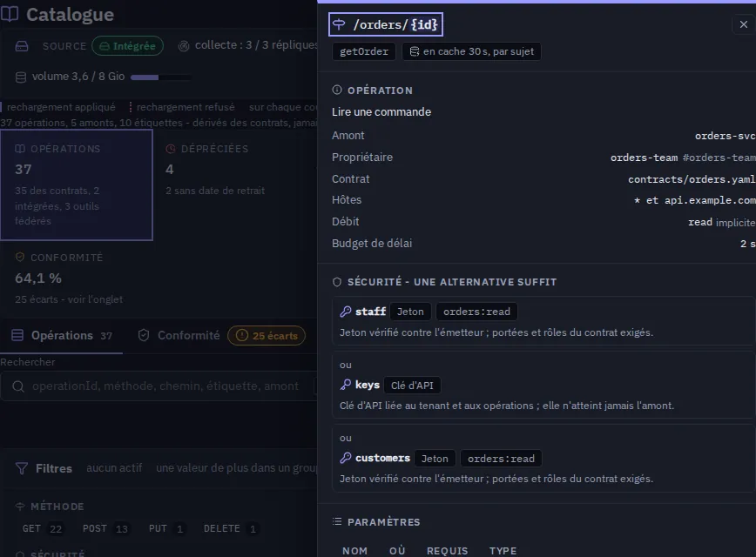Click the TYPE column header
This screenshot has width=756, height=557.
point(503,550)
